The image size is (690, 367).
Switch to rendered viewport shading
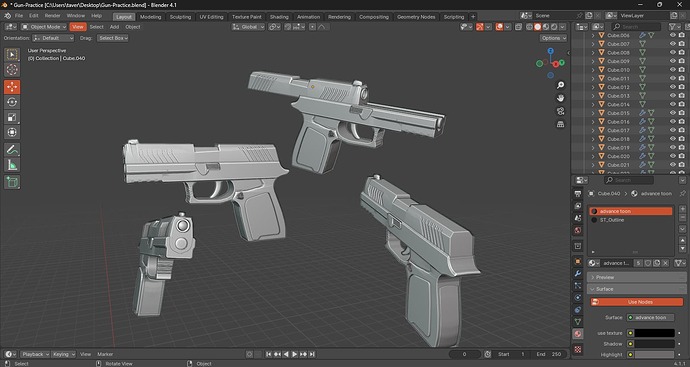pos(554,27)
